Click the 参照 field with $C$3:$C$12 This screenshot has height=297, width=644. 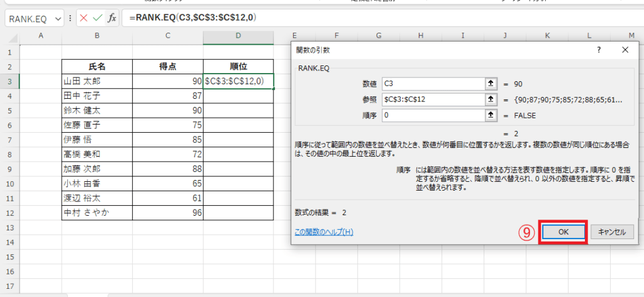click(433, 100)
